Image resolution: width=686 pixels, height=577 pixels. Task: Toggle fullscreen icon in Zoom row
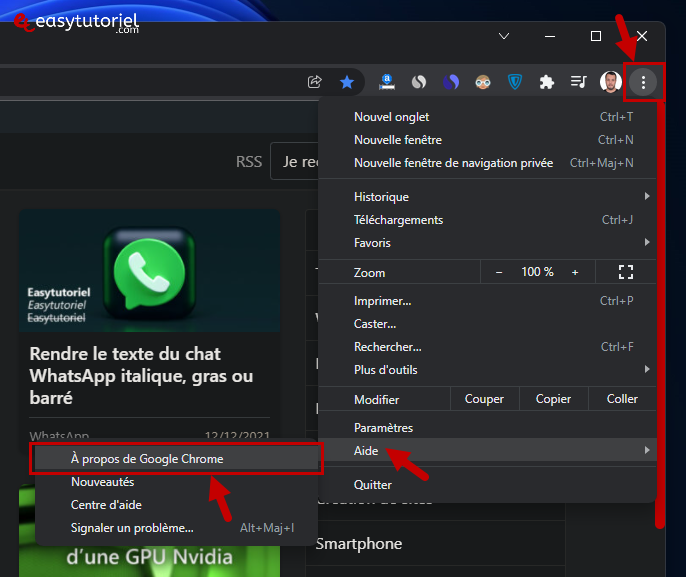[626, 272]
